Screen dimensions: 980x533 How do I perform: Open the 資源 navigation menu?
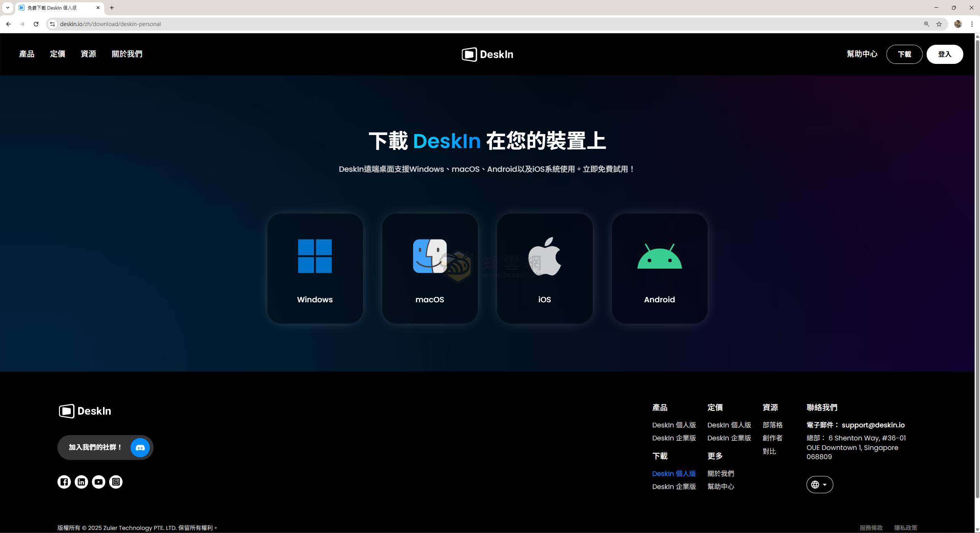tap(88, 54)
